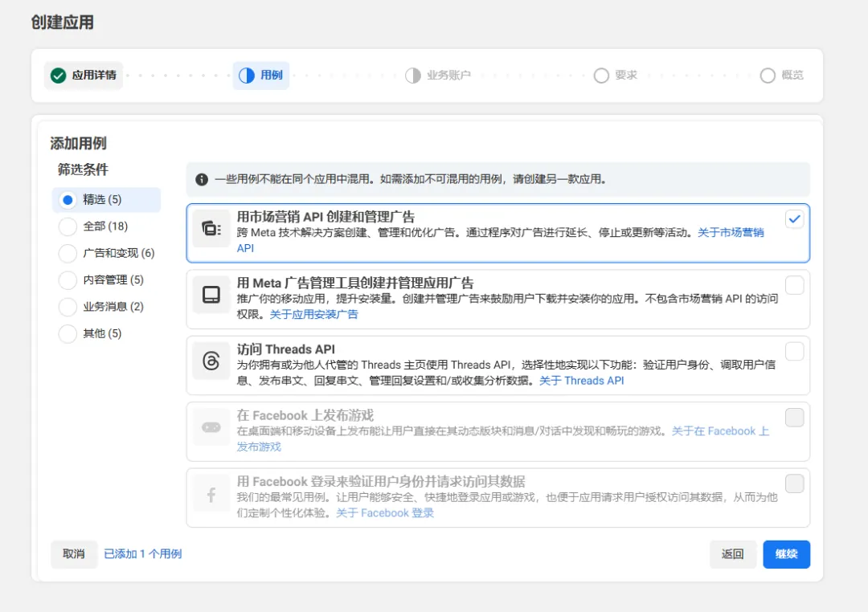The width and height of the screenshot is (868, 612).
Task: Open the 业务账户 step tab
Action: 438,75
